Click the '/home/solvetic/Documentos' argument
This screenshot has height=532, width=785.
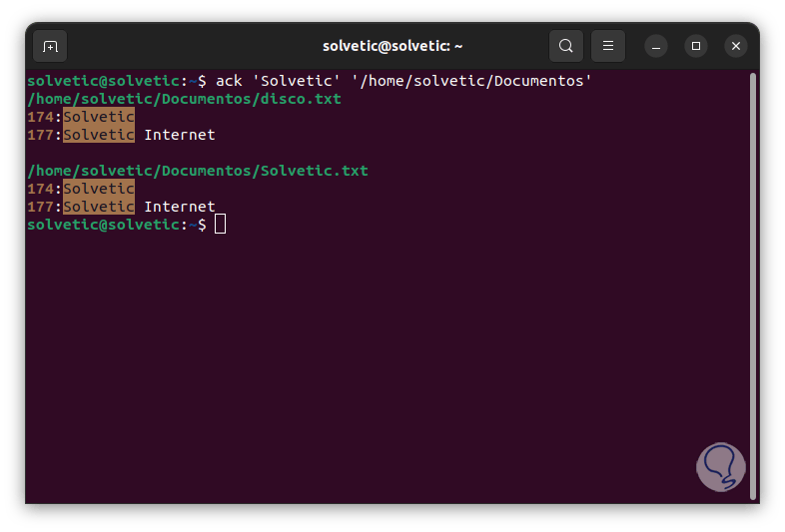coord(471,81)
